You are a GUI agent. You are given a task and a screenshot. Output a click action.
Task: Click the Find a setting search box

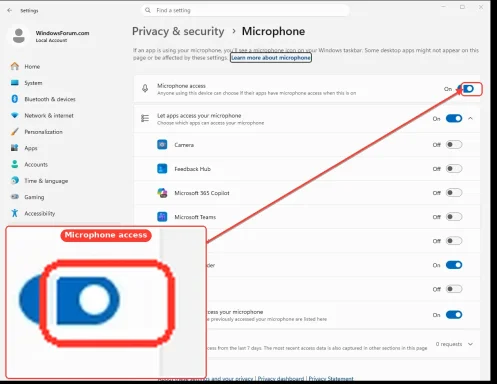tap(245, 10)
